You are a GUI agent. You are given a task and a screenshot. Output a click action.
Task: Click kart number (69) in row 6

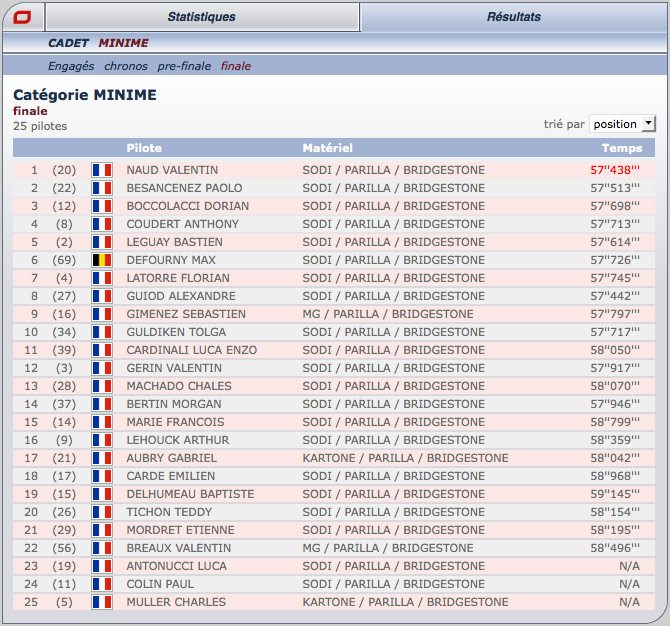(x=64, y=260)
